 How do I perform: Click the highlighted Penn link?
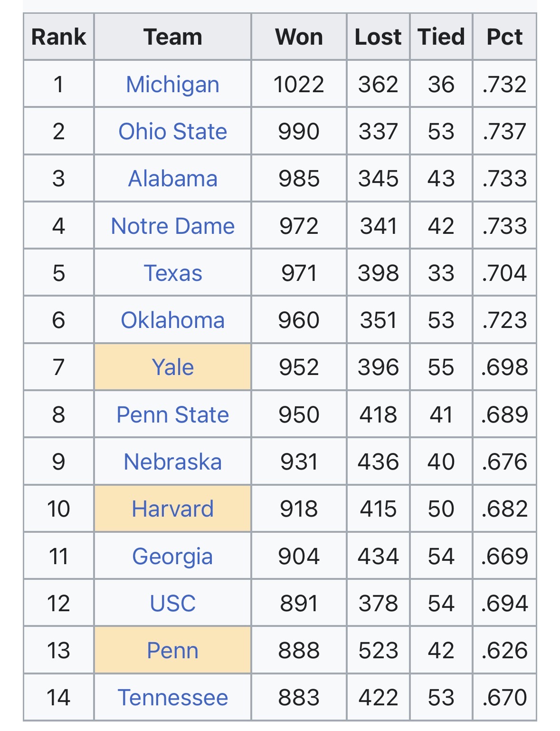[172, 651]
